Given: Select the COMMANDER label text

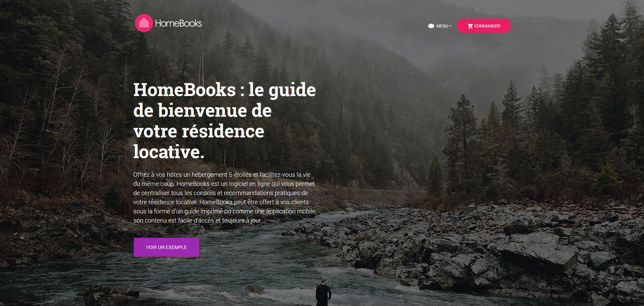Looking at the screenshot, I should pos(487,26).
